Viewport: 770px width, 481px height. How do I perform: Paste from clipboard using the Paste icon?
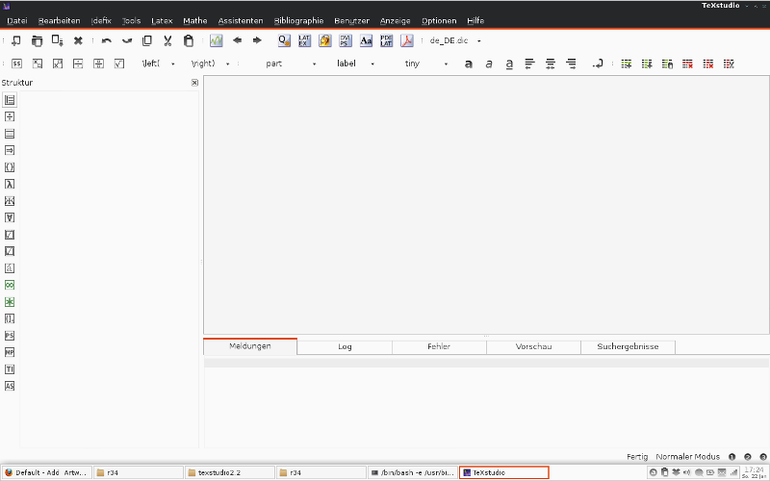click(189, 41)
